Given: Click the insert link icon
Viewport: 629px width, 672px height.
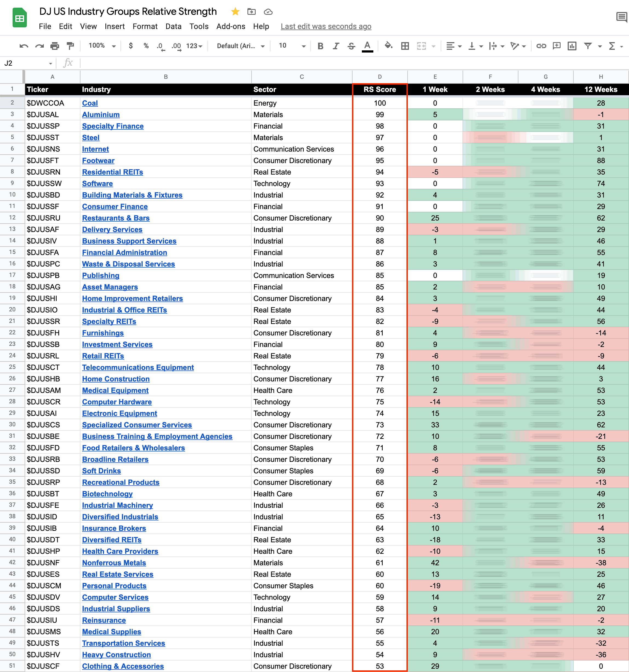Looking at the screenshot, I should pyautogui.click(x=541, y=46).
